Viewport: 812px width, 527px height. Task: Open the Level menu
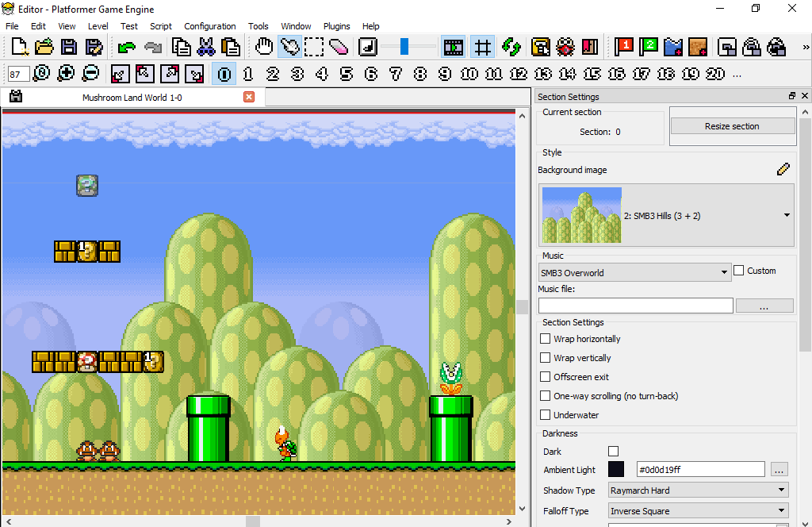[x=98, y=26]
